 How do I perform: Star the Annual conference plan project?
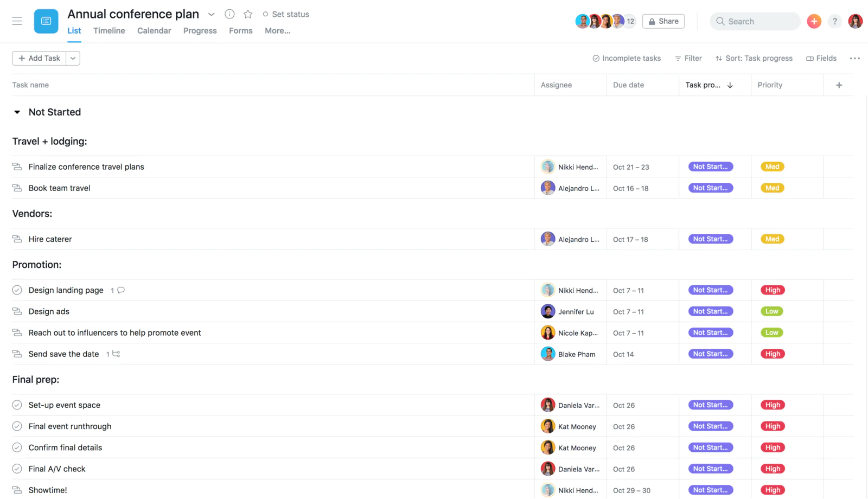(x=248, y=14)
